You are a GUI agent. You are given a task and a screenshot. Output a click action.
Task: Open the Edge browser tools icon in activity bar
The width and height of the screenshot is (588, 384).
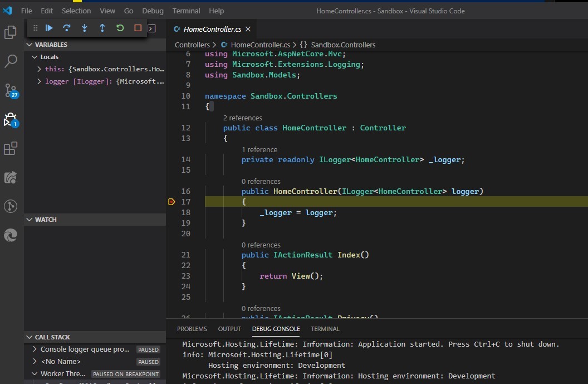pyautogui.click(x=10, y=235)
